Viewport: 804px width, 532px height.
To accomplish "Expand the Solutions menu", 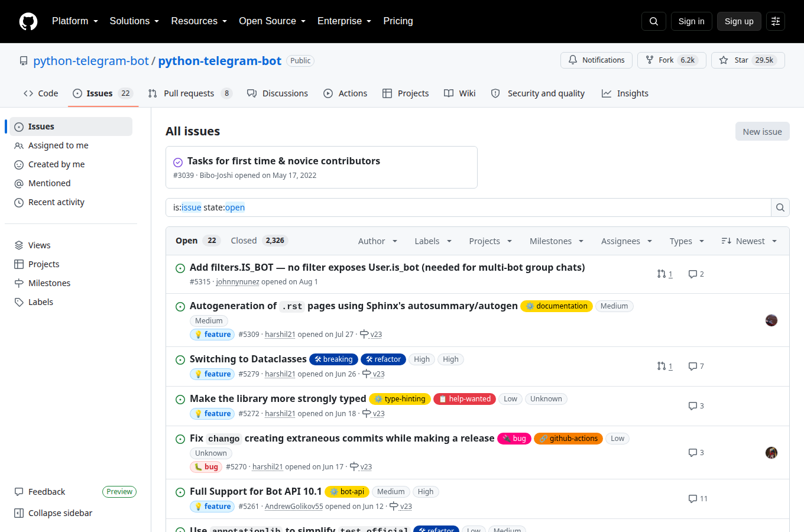I will [x=134, y=21].
